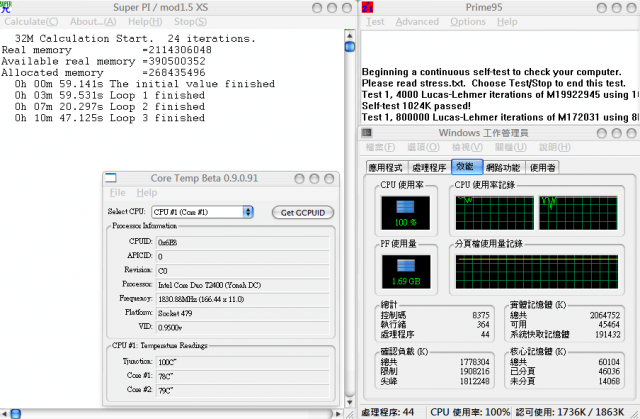Click the 控制碼 value 8375
This screenshot has height=419, width=640.
(481, 315)
